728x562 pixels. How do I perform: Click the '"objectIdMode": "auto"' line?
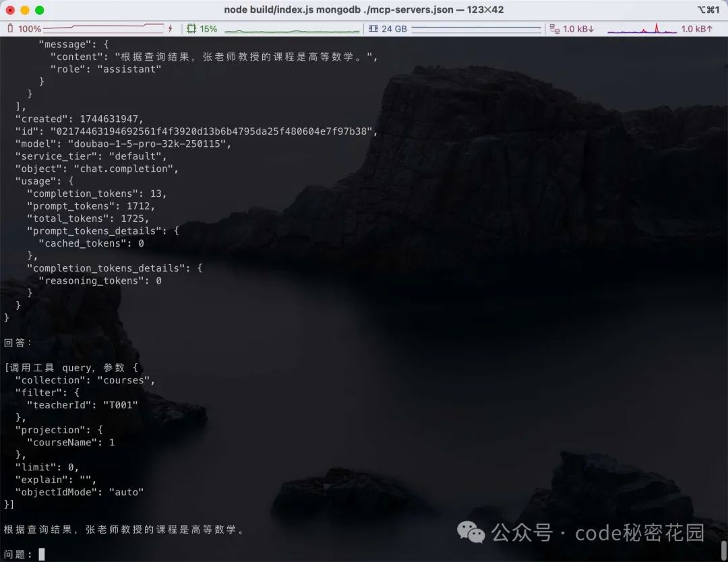point(80,493)
